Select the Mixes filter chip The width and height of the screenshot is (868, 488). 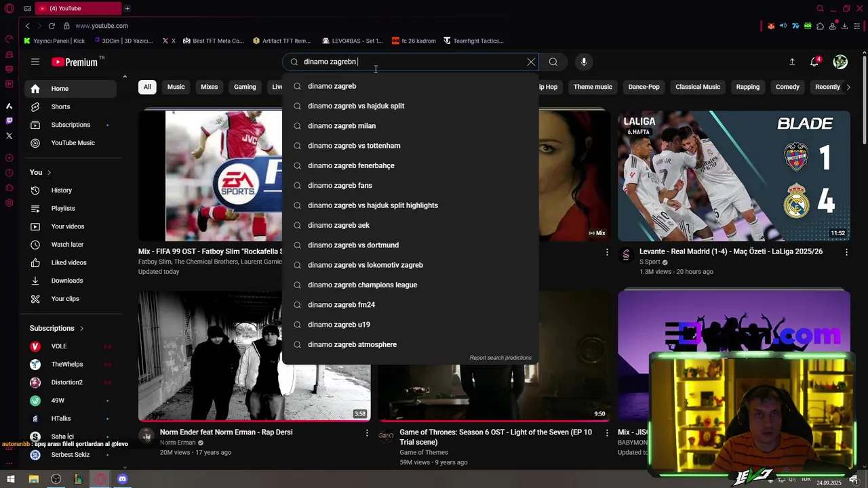[210, 87]
